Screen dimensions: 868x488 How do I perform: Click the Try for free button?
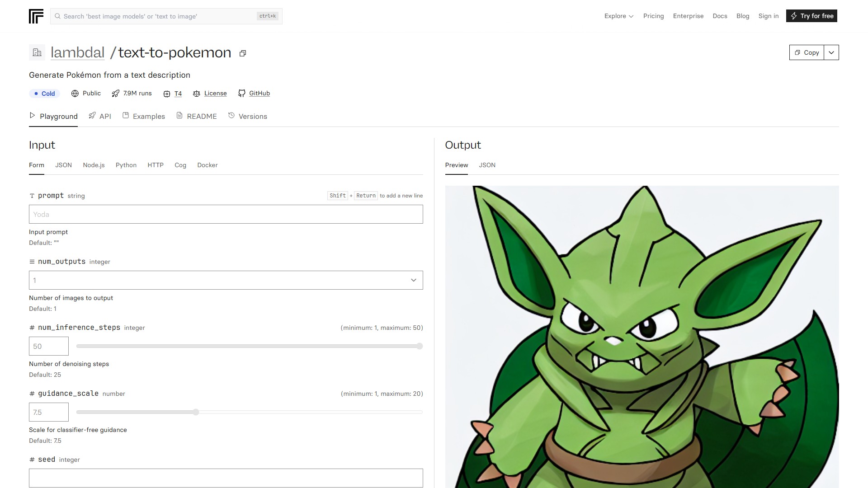(x=811, y=16)
